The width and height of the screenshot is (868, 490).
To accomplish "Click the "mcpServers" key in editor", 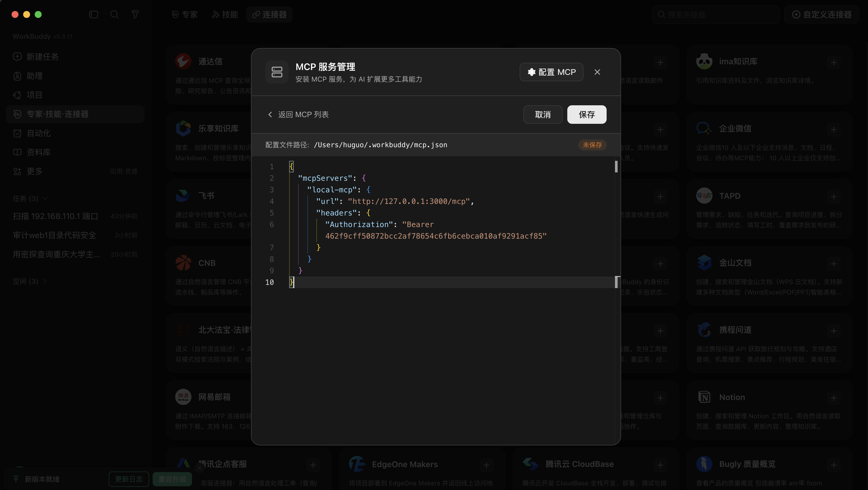I will (325, 178).
